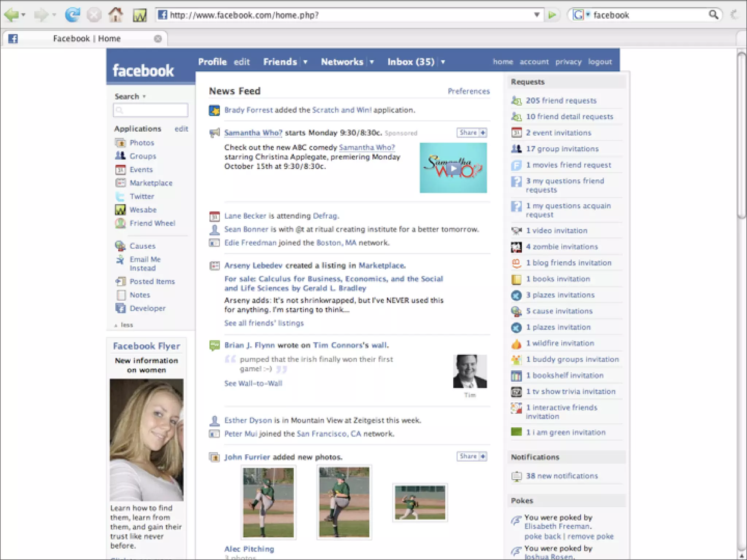
Task: Click inside the Facebook search field
Action: point(151,110)
